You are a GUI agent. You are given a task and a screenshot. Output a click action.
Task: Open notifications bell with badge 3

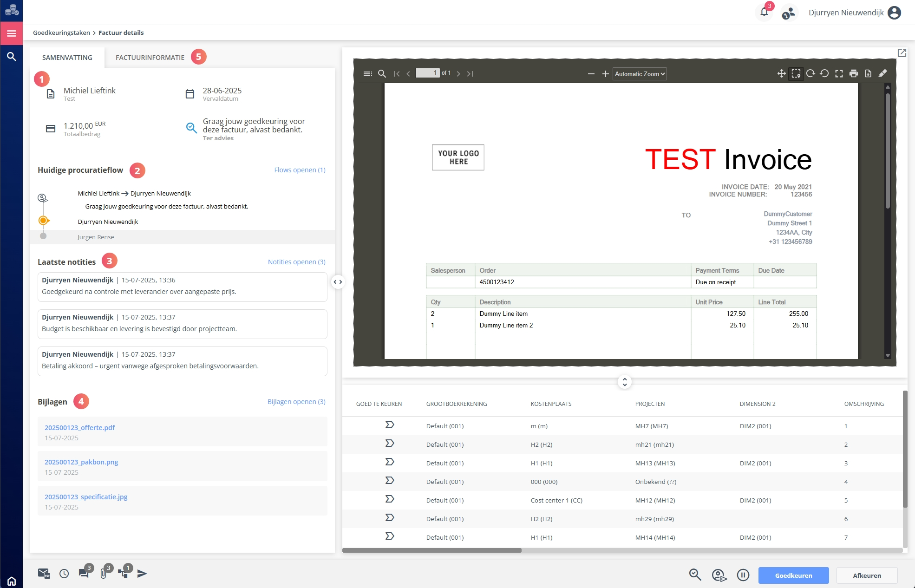[764, 13]
